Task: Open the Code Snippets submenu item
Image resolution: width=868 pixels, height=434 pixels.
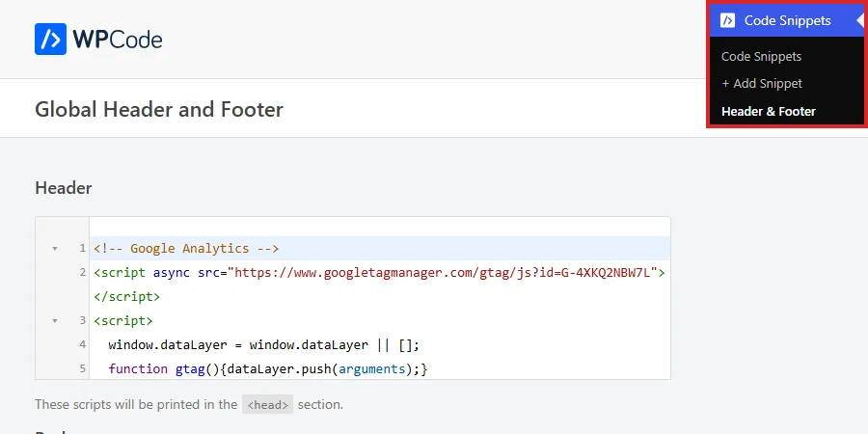Action: [x=761, y=57]
